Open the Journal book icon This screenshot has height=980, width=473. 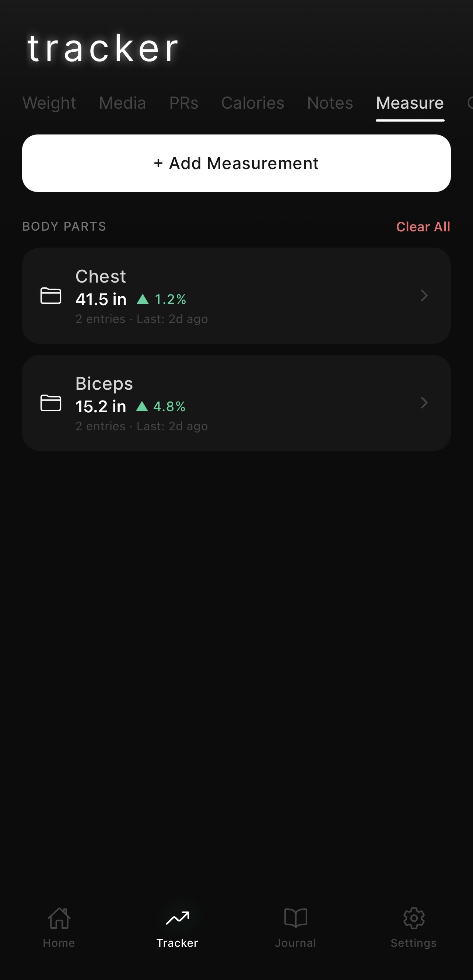tap(296, 918)
